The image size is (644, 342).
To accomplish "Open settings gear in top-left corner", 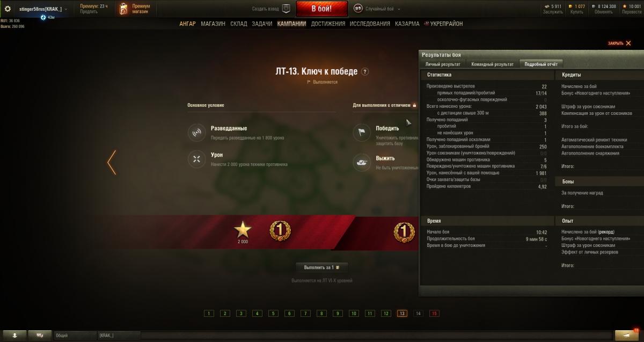I will click(8, 9).
